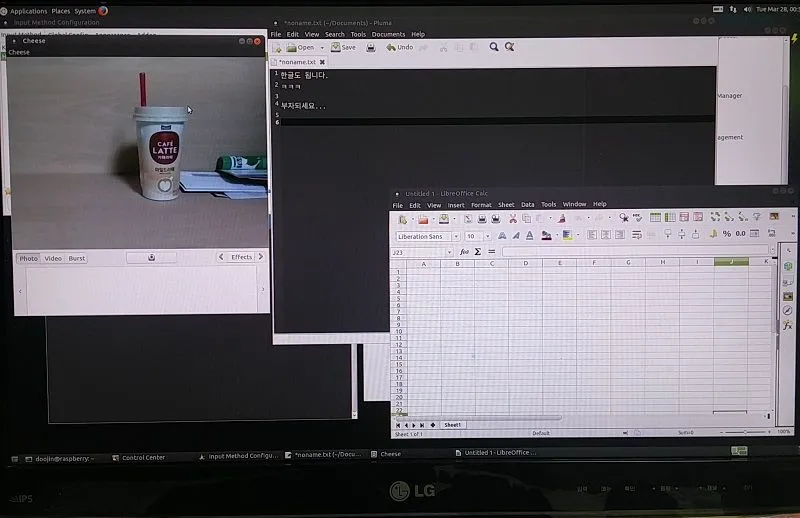The width and height of the screenshot is (800, 518).
Task: Open the Liberation Sans font name dropdown
Action: click(x=456, y=236)
